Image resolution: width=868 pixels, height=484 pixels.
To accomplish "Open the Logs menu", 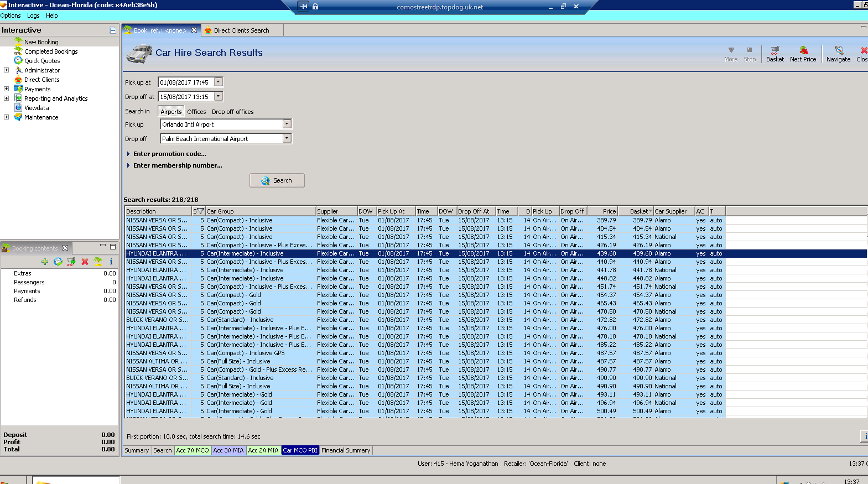I will tap(33, 15).
